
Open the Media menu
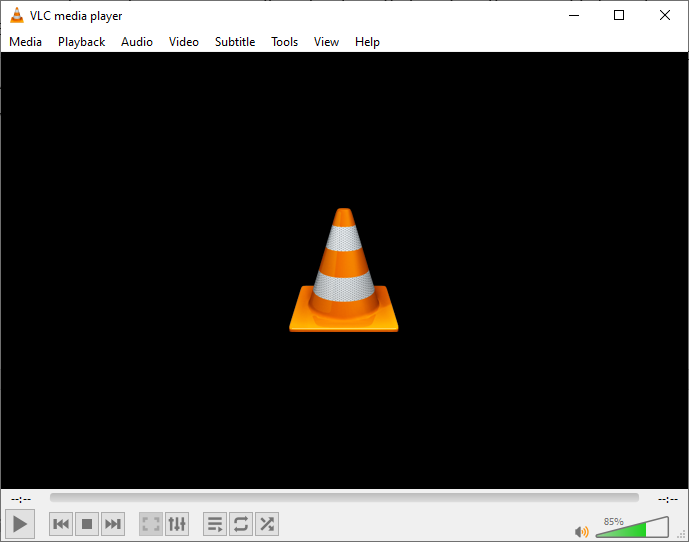[x=25, y=42]
